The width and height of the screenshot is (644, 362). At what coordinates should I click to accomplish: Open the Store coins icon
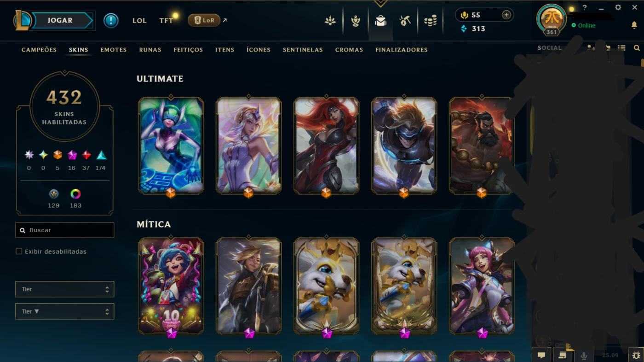click(430, 21)
